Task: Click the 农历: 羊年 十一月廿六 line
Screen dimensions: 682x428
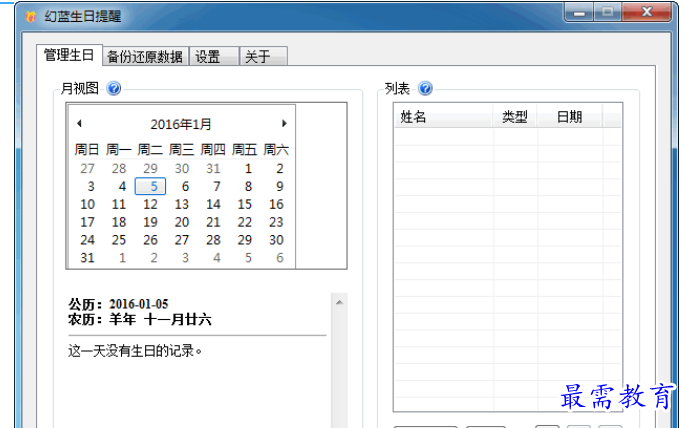Action: pos(140,320)
